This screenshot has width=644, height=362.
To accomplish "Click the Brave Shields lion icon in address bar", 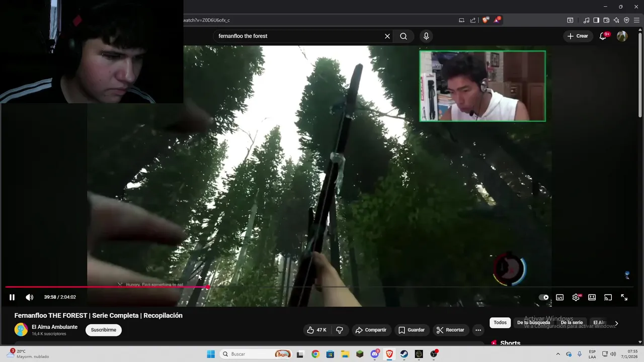I will (485, 20).
